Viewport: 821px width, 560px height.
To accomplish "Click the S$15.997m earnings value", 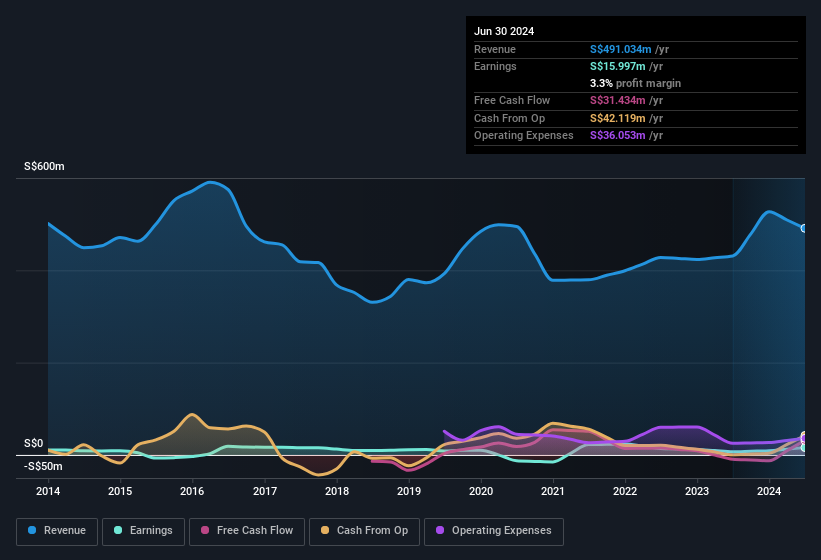I will 617,66.
